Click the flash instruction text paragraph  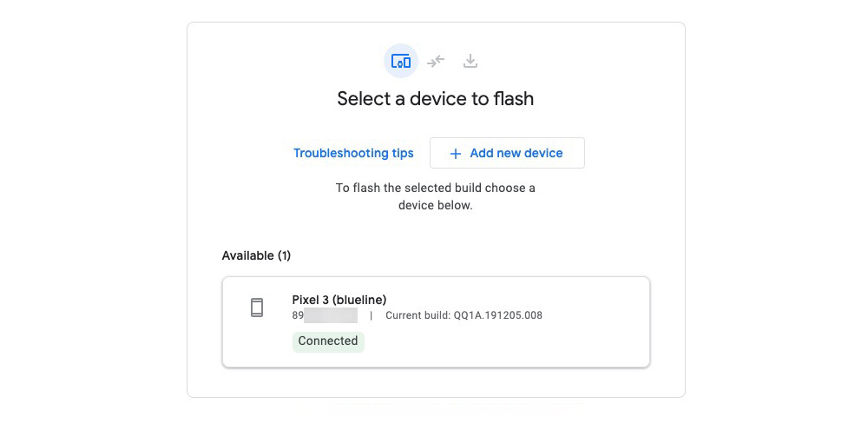tap(435, 196)
